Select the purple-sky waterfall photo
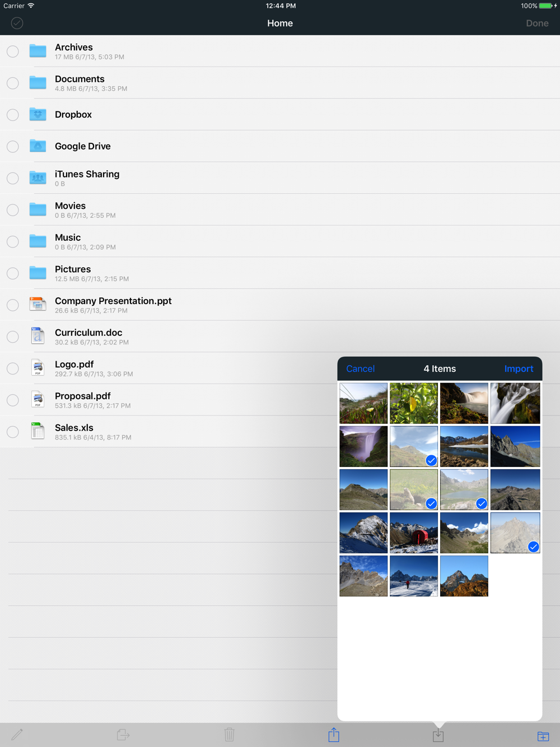The height and width of the screenshot is (747, 560). [363, 446]
